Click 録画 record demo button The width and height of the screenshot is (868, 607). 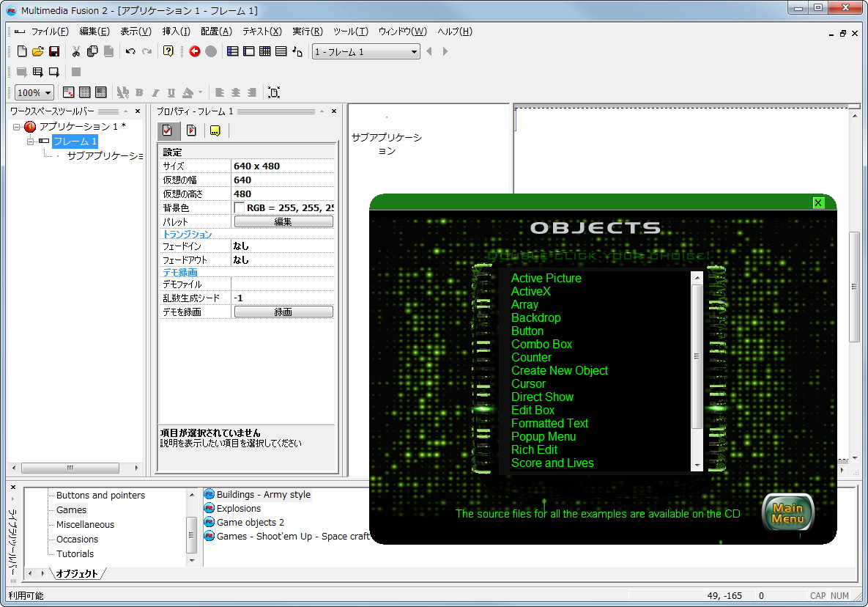point(283,312)
